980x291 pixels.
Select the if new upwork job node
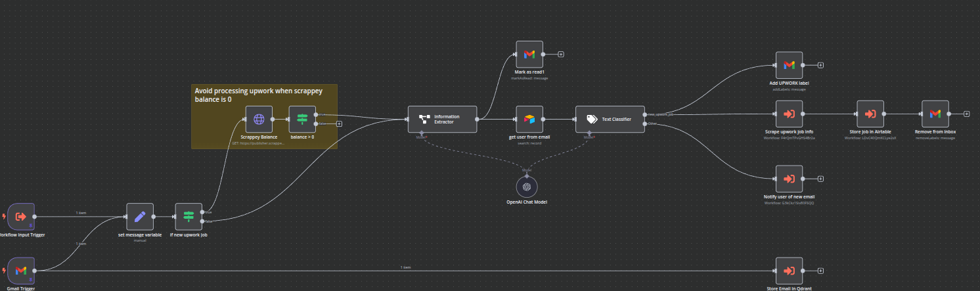189,216
